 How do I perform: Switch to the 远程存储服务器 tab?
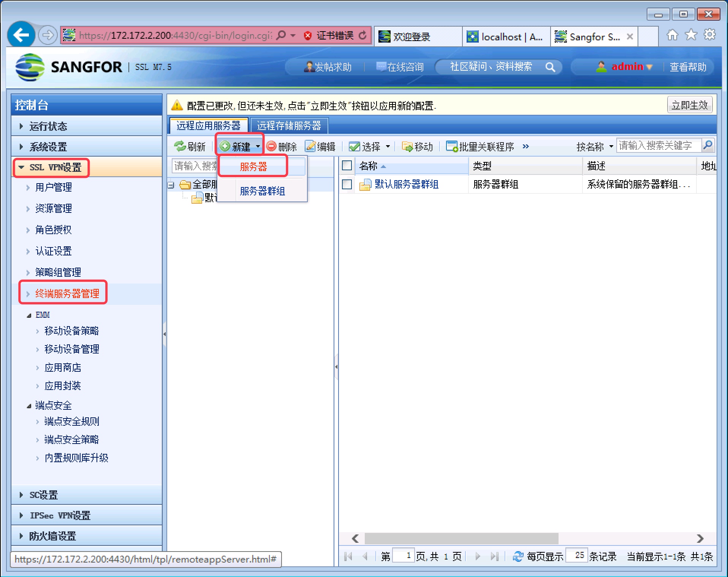coord(289,125)
